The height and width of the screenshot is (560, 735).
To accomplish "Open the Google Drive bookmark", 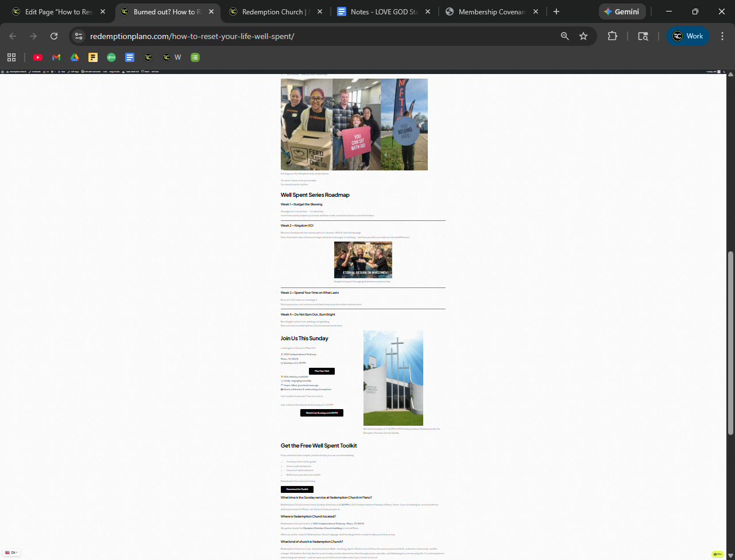I will pyautogui.click(x=75, y=57).
